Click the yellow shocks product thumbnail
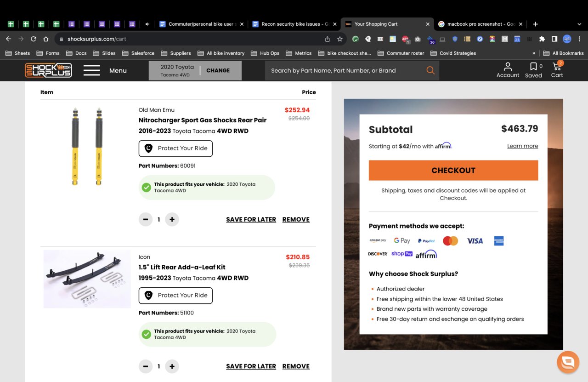Image resolution: width=588 pixels, height=382 pixels. 87,146
